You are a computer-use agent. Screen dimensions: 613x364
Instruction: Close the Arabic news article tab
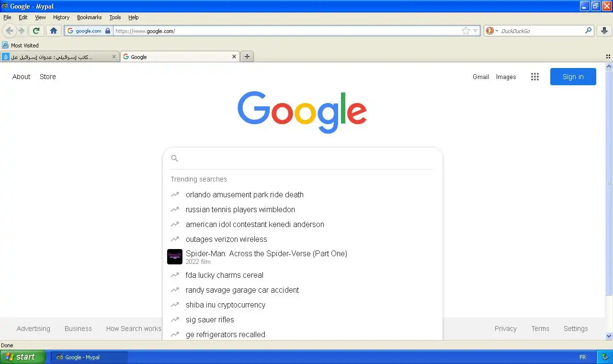click(114, 57)
